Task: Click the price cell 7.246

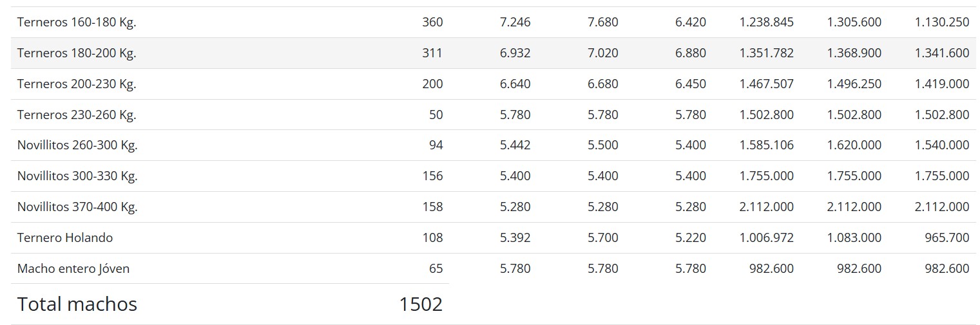Action: (x=515, y=23)
